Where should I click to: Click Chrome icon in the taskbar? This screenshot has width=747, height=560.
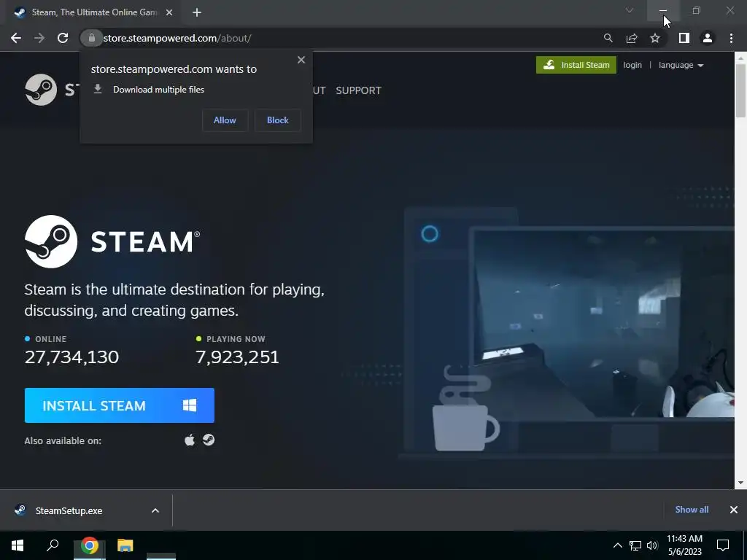[89, 545]
